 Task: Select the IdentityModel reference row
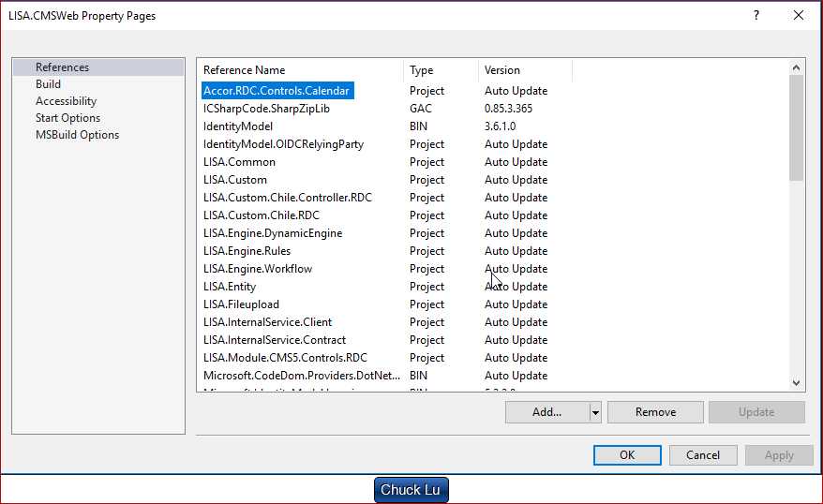(238, 126)
